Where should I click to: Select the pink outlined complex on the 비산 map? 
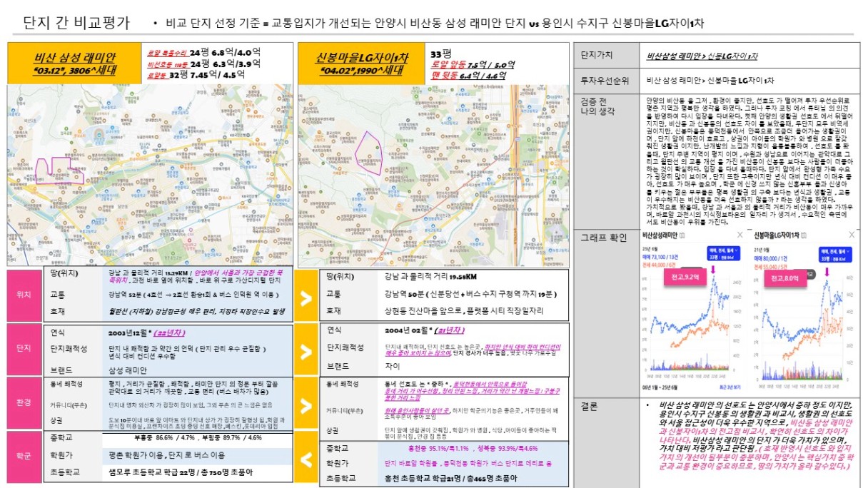click(x=60, y=170)
